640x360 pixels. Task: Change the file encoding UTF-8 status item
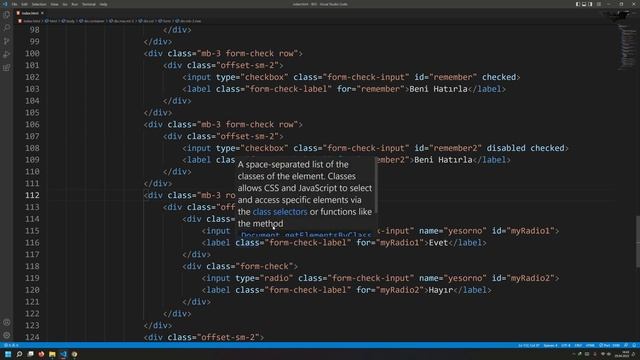(565, 345)
